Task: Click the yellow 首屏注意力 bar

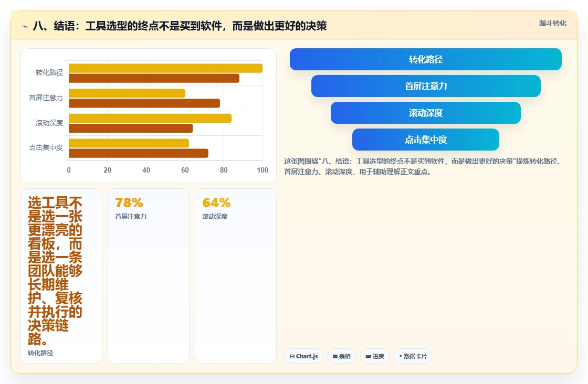Action: pos(127,93)
